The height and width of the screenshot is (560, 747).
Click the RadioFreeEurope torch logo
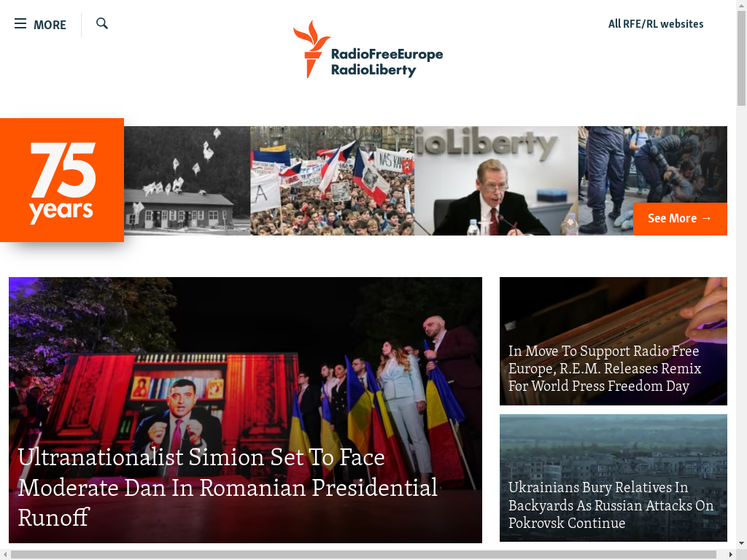pyautogui.click(x=311, y=49)
